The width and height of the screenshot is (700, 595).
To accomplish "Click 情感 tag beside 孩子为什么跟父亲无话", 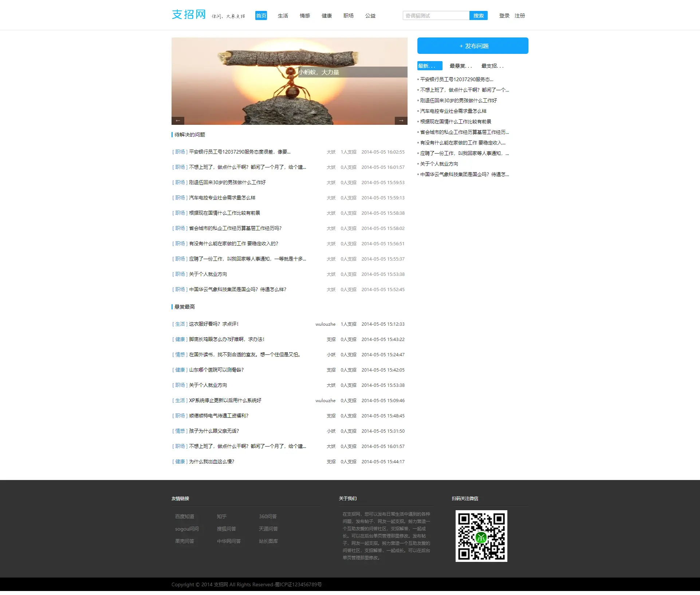I will point(180,431).
